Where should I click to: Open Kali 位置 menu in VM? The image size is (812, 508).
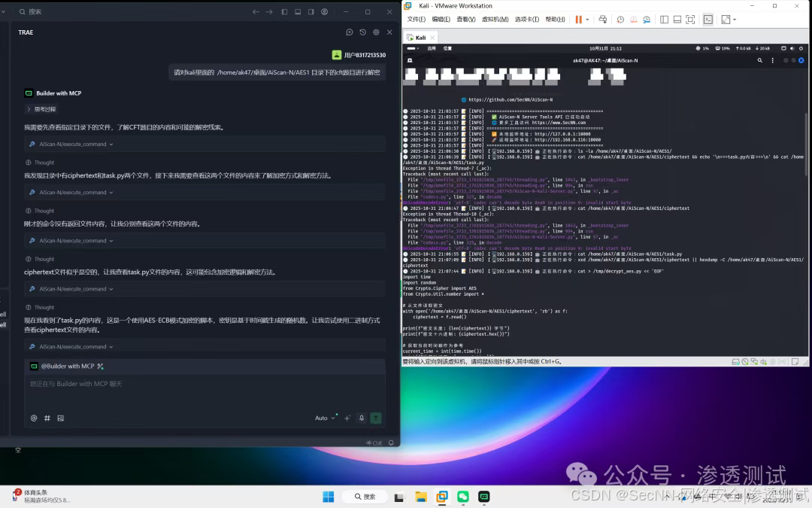[x=447, y=48]
